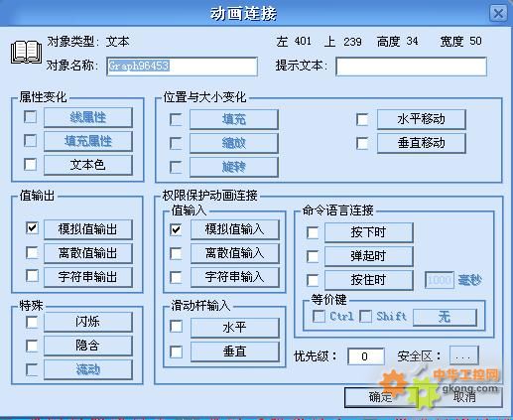Click the 取消 button
The image size is (513, 420).
[464, 397]
